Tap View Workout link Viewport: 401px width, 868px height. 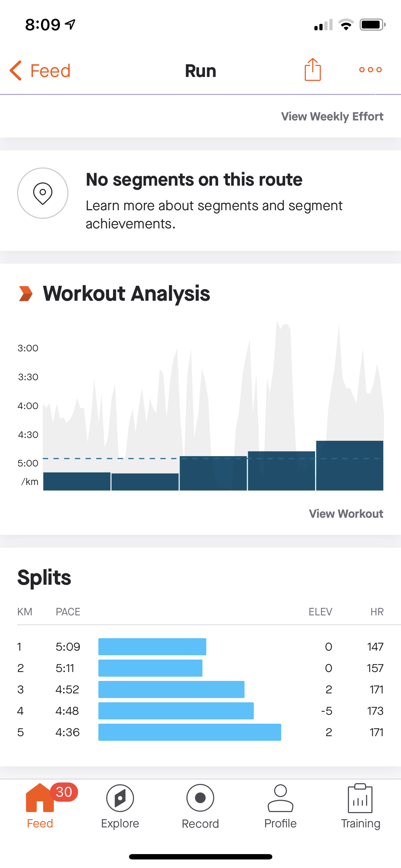point(346,513)
